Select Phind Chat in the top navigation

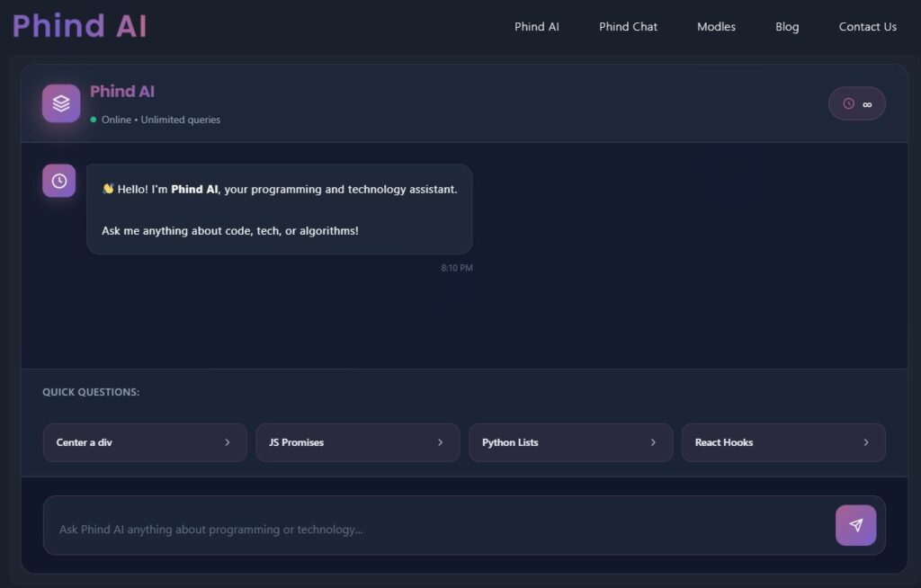628,26
